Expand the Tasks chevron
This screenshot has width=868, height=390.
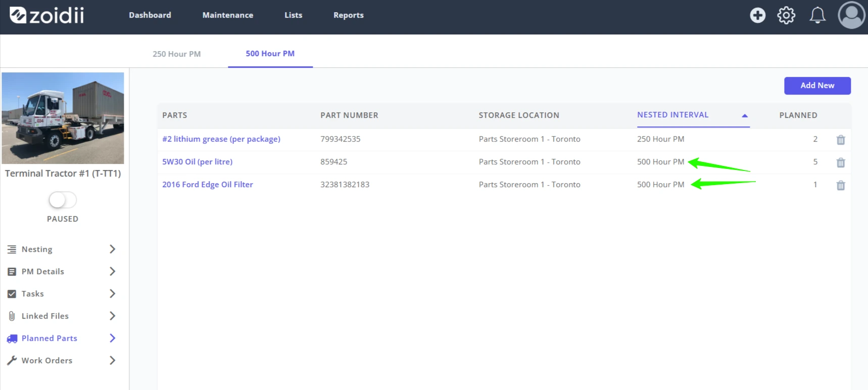tap(112, 293)
